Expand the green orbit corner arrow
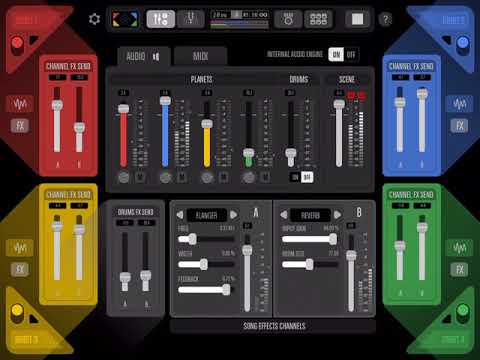 coord(447,319)
